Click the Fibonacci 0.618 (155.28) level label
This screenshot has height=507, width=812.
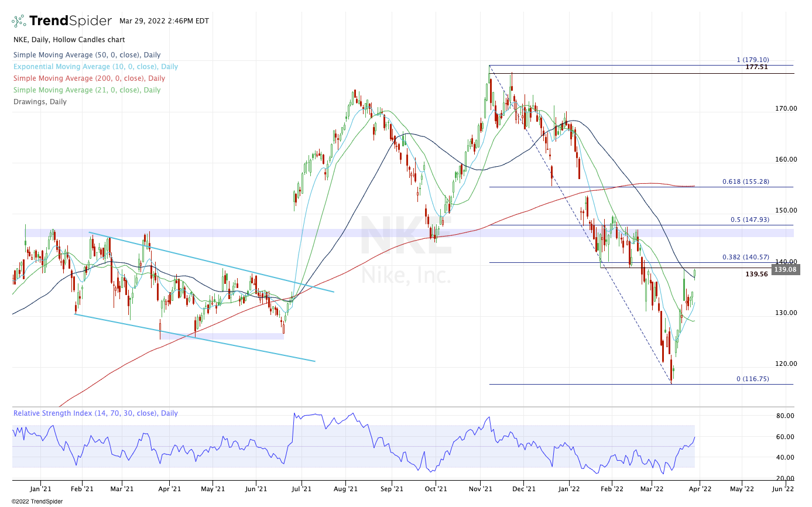pos(746,182)
